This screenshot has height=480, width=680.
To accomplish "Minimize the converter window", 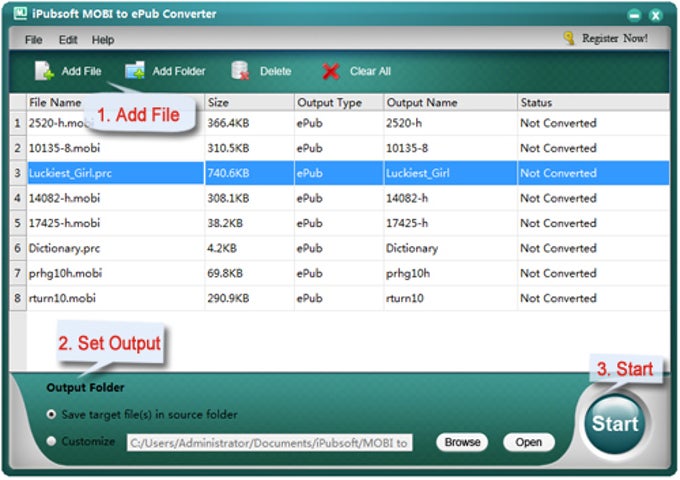I will [x=634, y=16].
